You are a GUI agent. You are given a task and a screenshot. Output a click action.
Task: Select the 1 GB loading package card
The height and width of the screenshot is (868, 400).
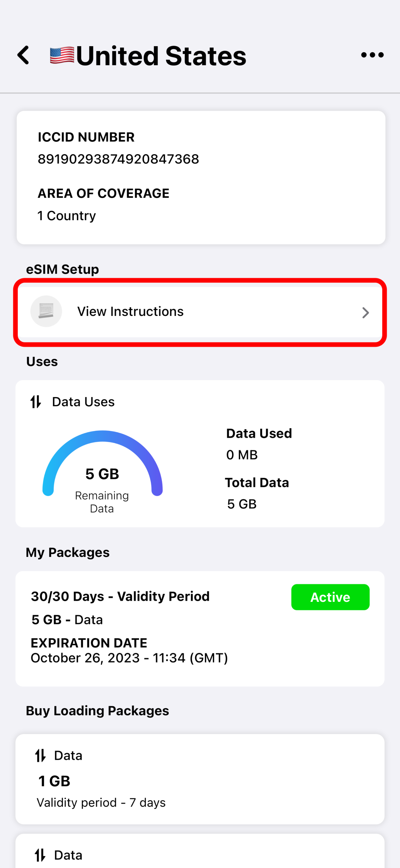[x=200, y=779]
